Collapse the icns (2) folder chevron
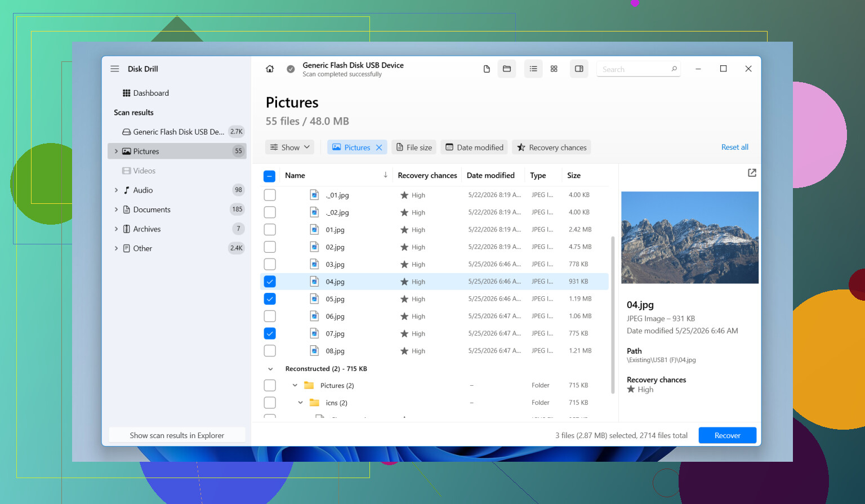 click(x=300, y=403)
